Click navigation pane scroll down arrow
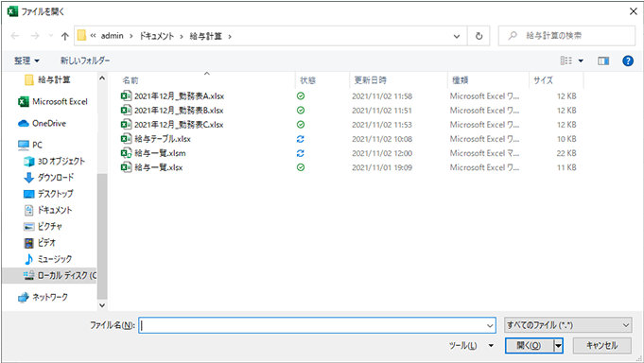Screen dimensions: 644x363 coord(102,305)
